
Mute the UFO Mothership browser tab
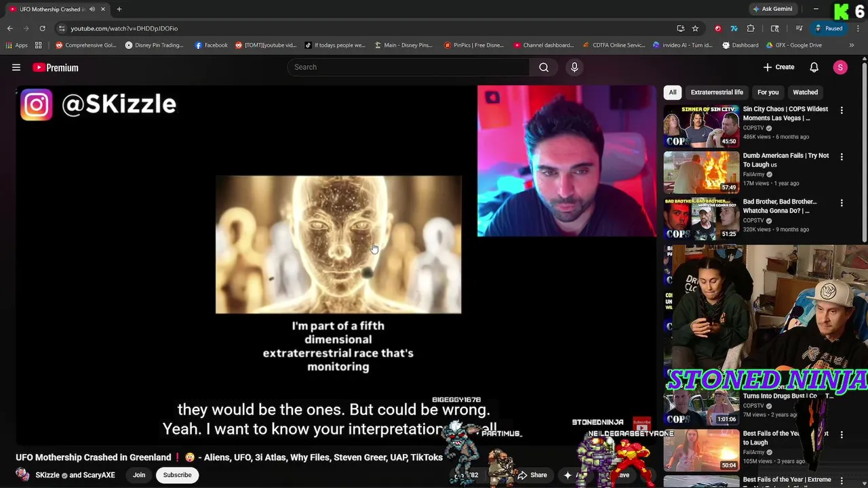pyautogui.click(x=92, y=9)
